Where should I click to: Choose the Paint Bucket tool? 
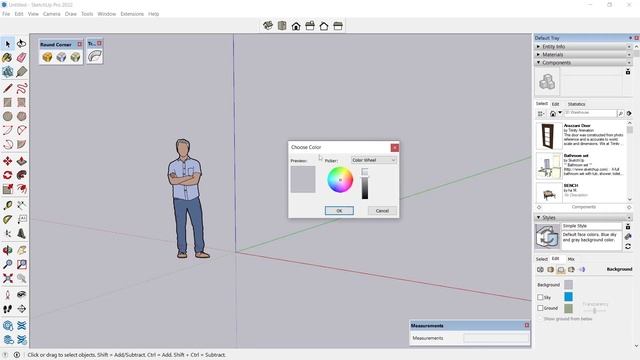click(x=8, y=58)
